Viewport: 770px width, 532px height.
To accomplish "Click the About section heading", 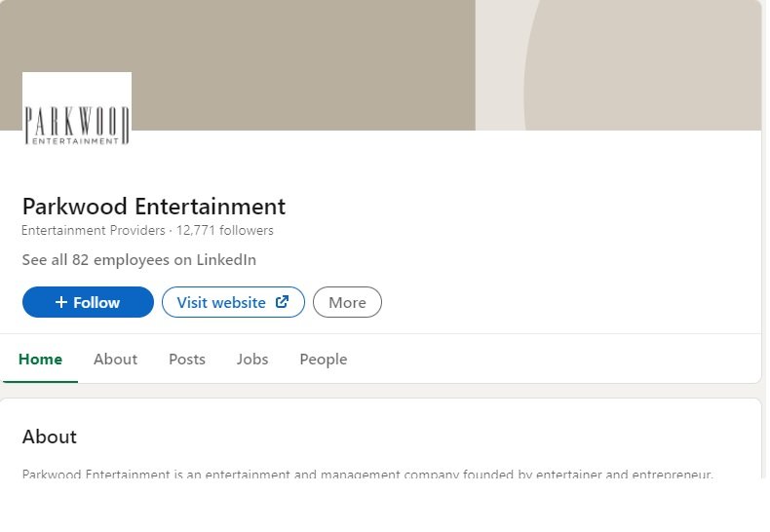I will pyautogui.click(x=50, y=437).
